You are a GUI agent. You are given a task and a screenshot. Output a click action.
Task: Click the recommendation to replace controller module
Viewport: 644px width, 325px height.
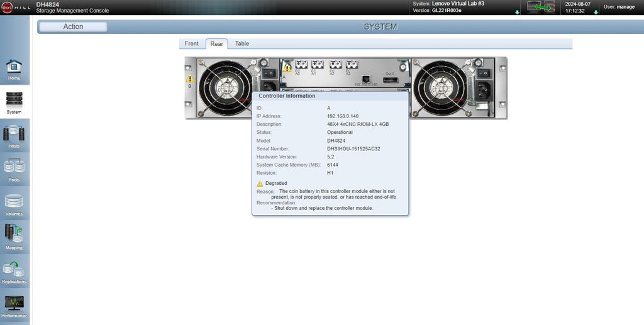click(x=322, y=209)
